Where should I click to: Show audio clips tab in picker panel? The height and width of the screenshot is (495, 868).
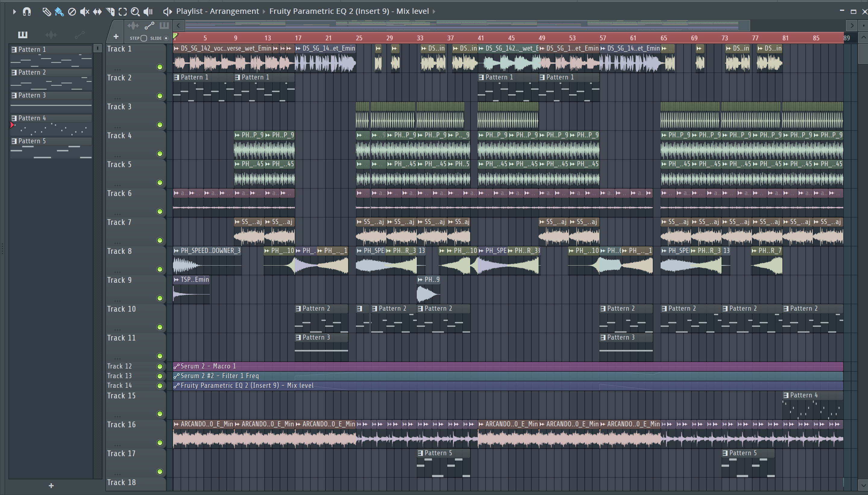tap(51, 34)
